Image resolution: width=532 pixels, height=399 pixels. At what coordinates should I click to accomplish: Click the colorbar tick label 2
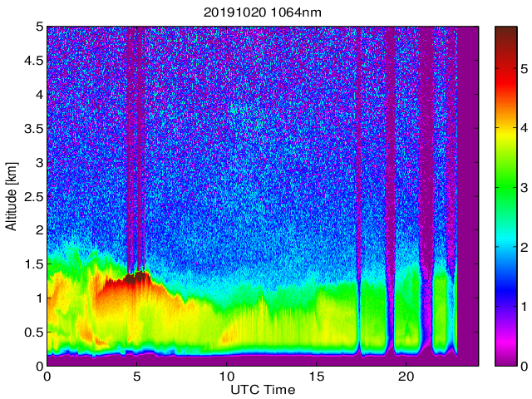[x=525, y=248]
